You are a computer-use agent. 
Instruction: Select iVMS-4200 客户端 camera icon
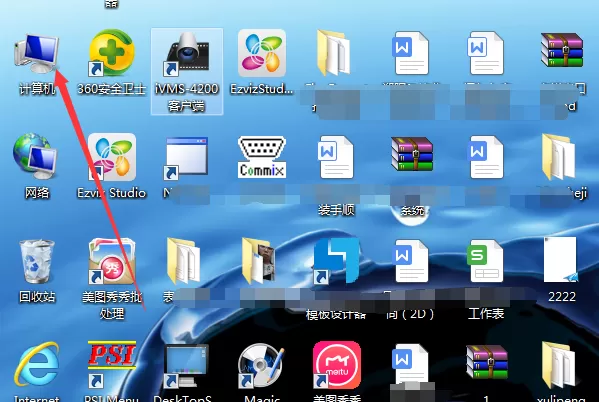coord(187,54)
